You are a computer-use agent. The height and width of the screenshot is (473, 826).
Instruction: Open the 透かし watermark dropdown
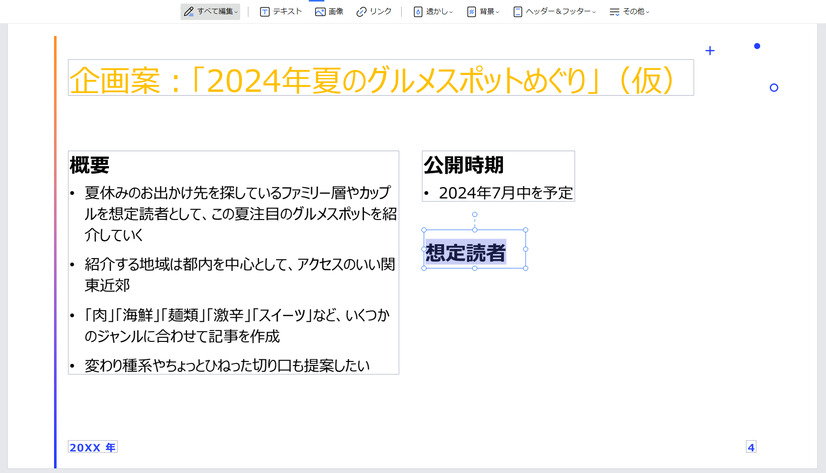(433, 12)
